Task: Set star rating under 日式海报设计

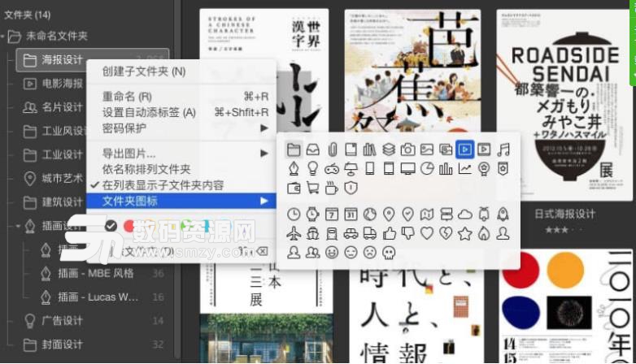Action: (x=564, y=230)
